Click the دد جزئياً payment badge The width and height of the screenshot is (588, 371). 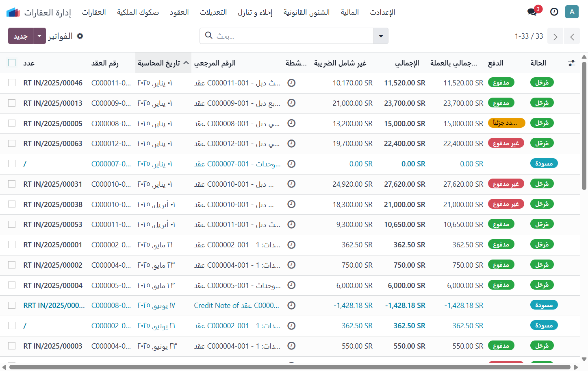(x=506, y=123)
